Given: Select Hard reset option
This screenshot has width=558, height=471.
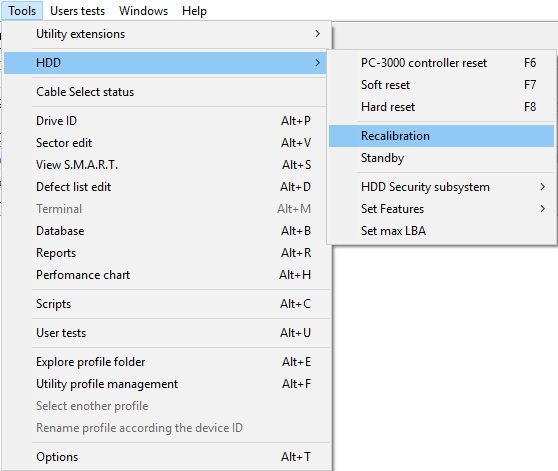Looking at the screenshot, I should click(441, 107).
